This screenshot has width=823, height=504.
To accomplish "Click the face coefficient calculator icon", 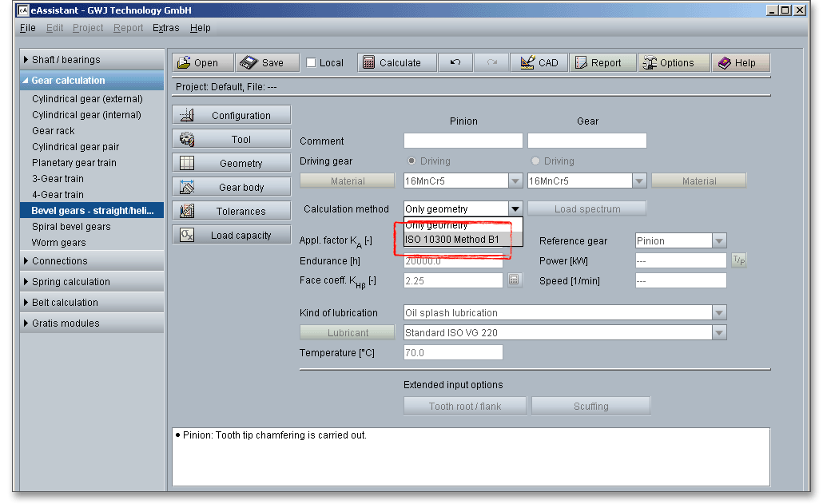I will click(x=515, y=280).
